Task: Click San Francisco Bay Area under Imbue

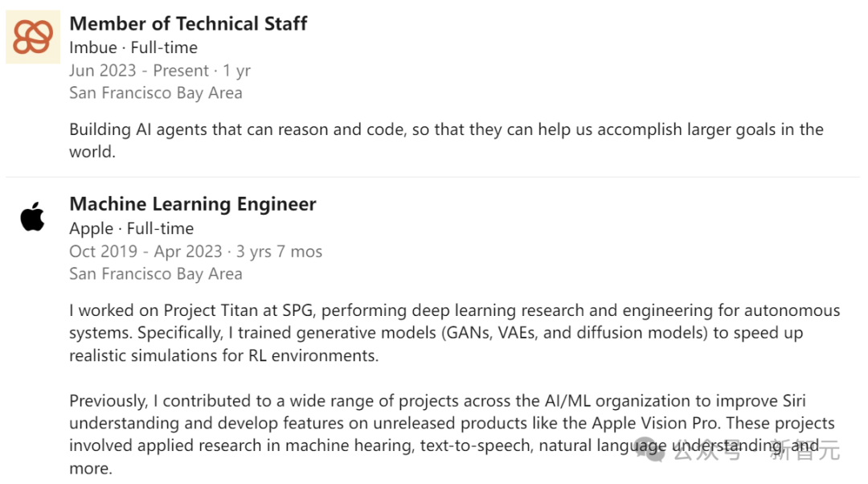Action: 155,92
